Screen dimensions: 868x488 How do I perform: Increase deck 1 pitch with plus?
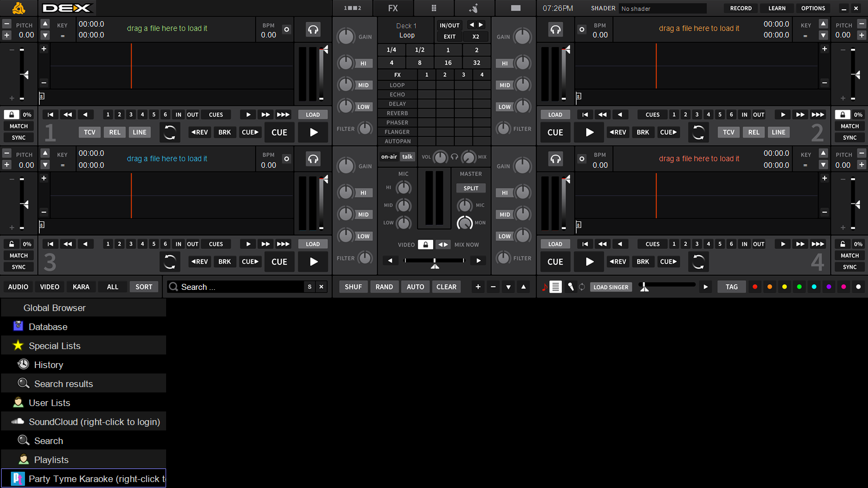[x=7, y=35]
